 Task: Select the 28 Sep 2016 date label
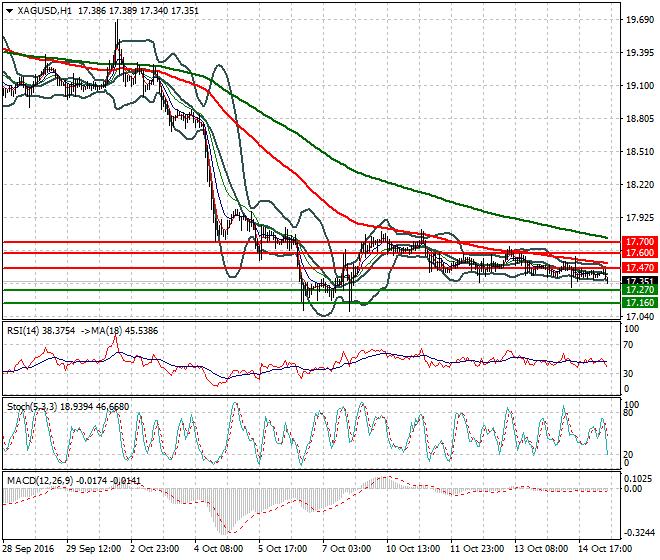point(28,549)
